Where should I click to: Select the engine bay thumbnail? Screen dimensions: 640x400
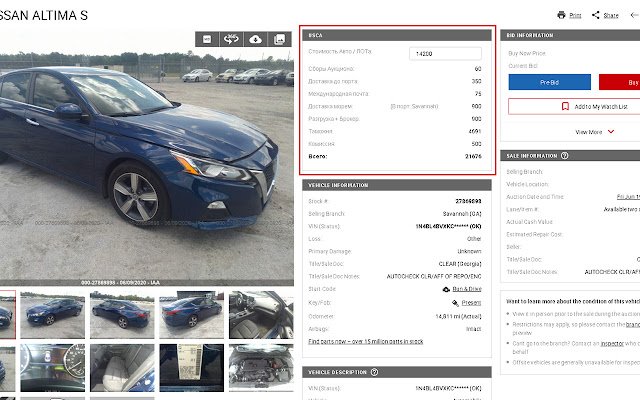tap(261, 368)
